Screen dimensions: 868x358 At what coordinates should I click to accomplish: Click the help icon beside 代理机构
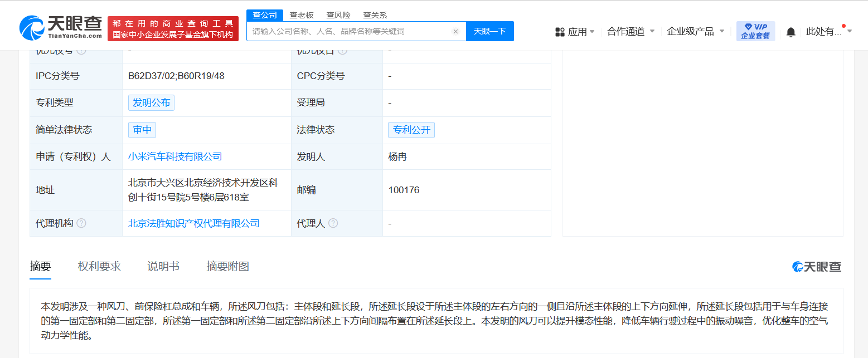(81, 223)
